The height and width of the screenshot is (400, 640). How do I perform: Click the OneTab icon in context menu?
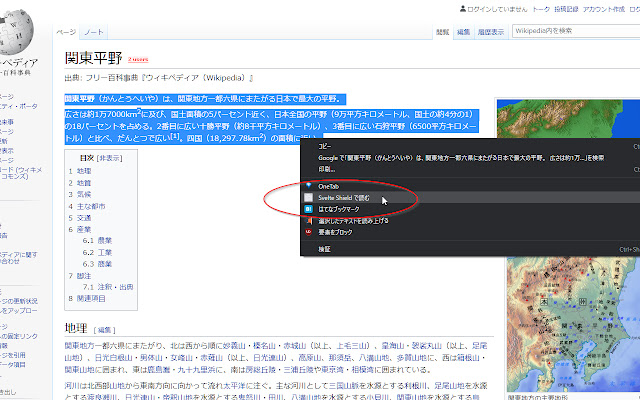pyautogui.click(x=309, y=186)
